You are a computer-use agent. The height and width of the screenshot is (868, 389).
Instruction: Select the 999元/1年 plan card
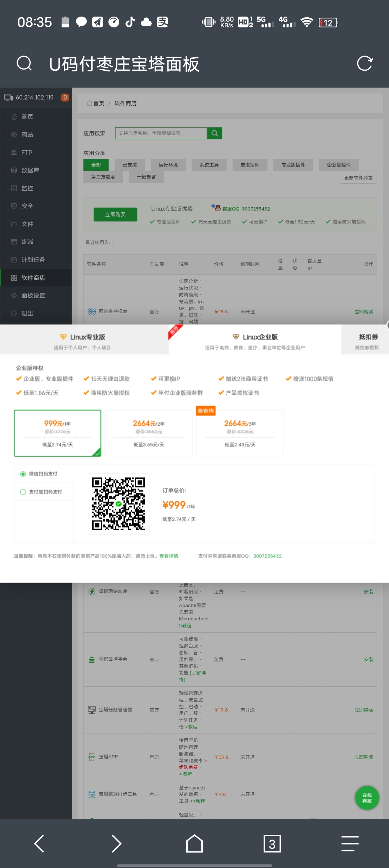click(58, 433)
